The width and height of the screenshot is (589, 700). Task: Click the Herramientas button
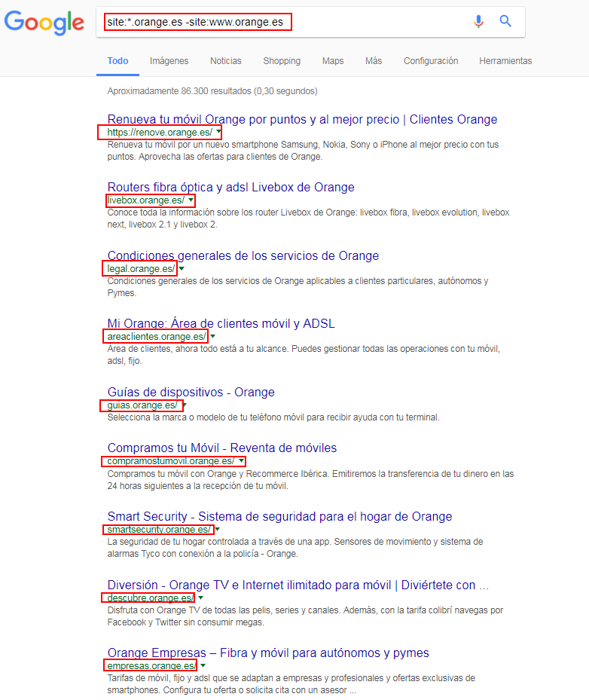[505, 61]
